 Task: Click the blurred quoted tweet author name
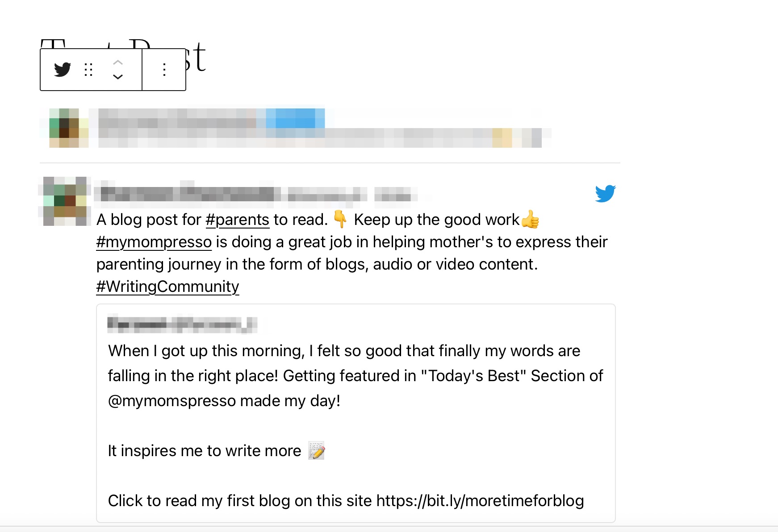click(x=182, y=324)
